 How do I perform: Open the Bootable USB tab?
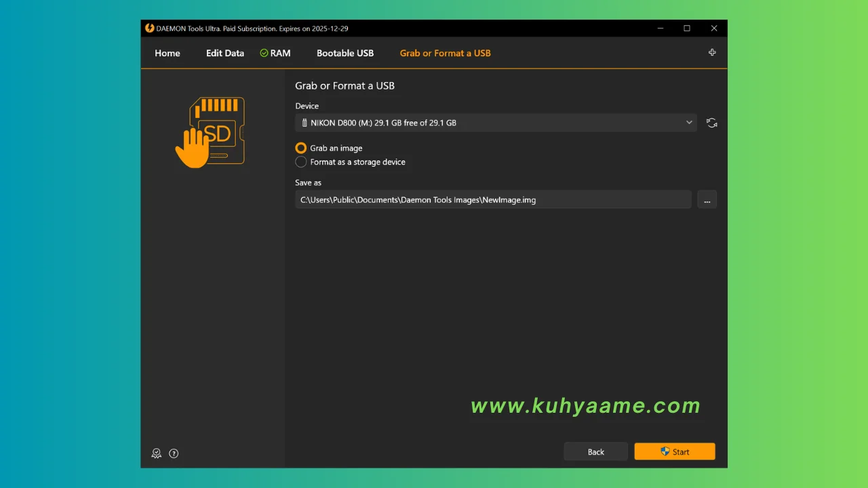point(345,53)
